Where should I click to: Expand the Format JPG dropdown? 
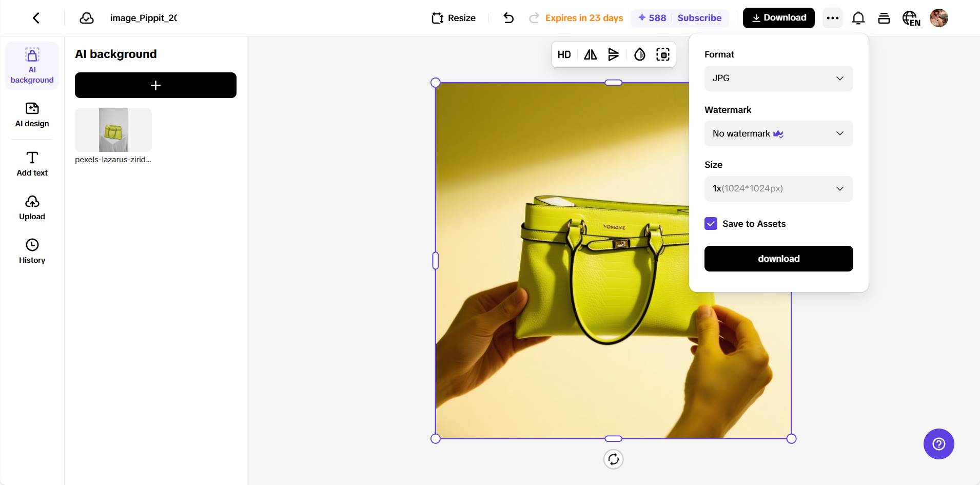click(x=779, y=79)
